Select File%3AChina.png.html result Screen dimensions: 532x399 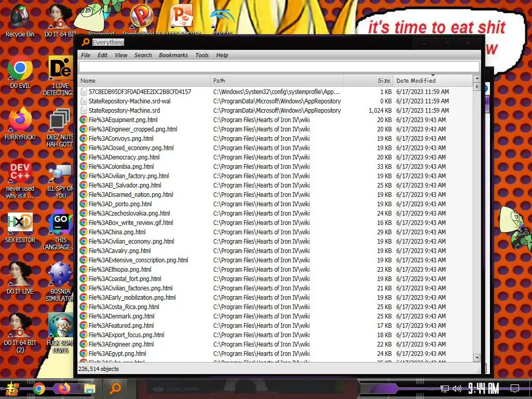coord(275,232)
